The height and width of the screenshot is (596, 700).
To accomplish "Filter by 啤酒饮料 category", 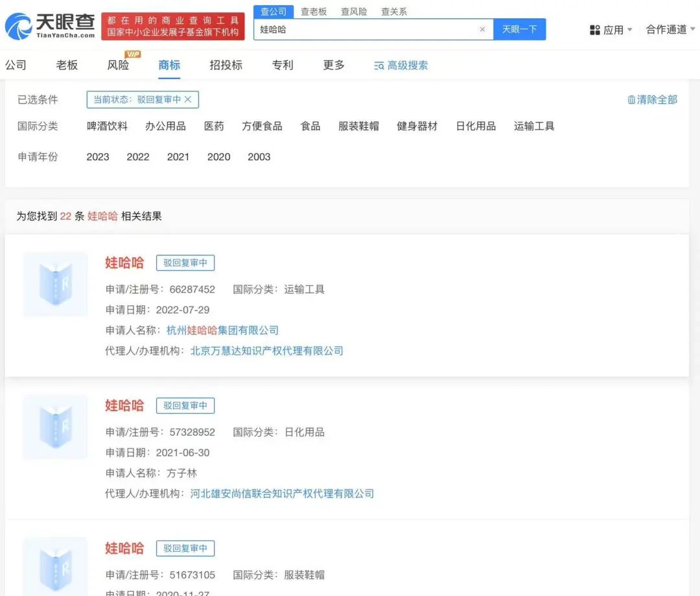I will [x=107, y=126].
